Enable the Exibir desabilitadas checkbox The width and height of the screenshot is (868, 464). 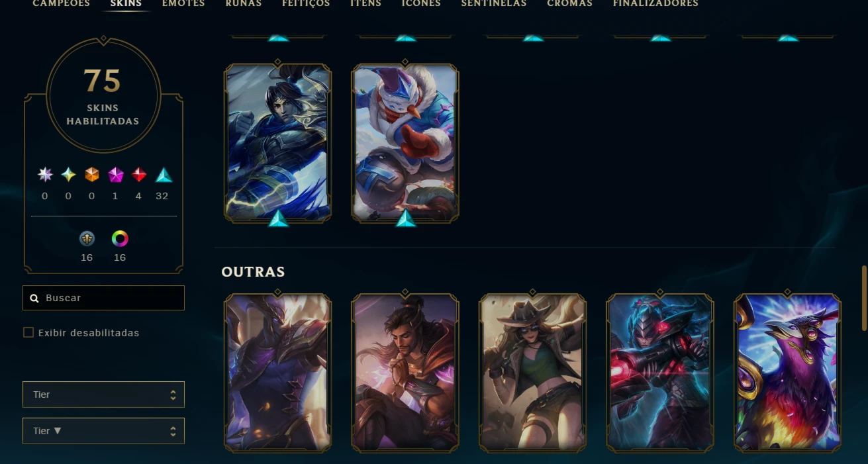[x=28, y=332]
